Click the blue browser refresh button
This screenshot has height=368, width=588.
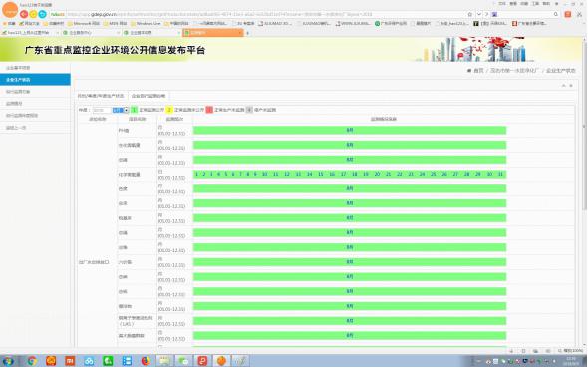(43, 14)
